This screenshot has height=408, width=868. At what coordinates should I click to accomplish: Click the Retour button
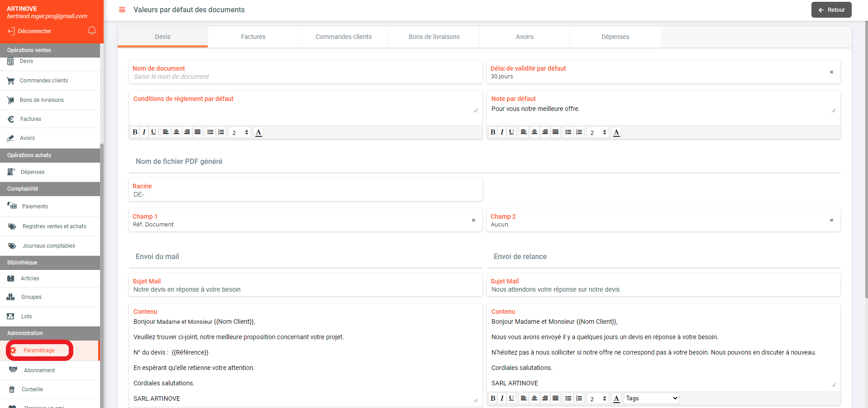pyautogui.click(x=831, y=10)
